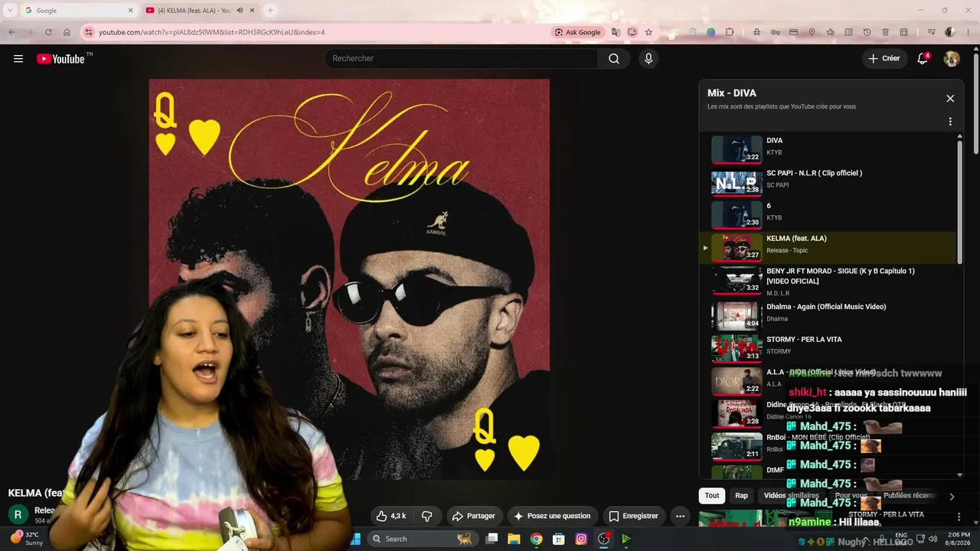The width and height of the screenshot is (980, 551).
Task: Expand the tab search dropdown arrow
Action: pyautogui.click(x=10, y=11)
